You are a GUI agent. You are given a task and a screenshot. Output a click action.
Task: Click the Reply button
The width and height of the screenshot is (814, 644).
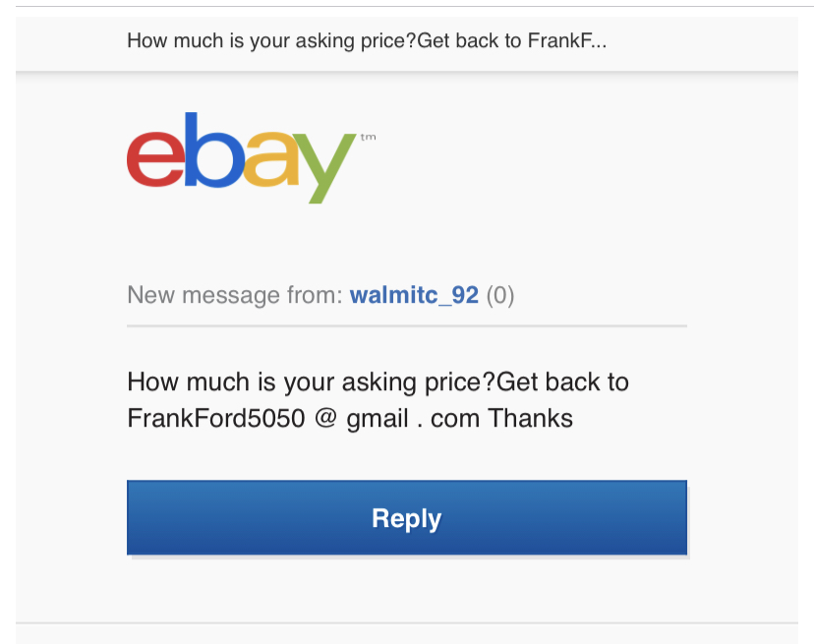pos(406,517)
